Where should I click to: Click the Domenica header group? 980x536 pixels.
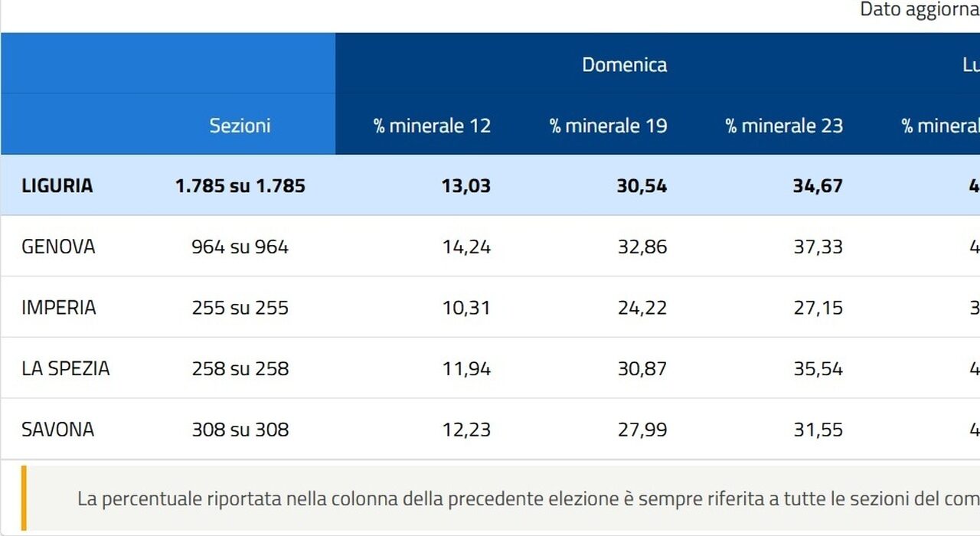click(624, 64)
